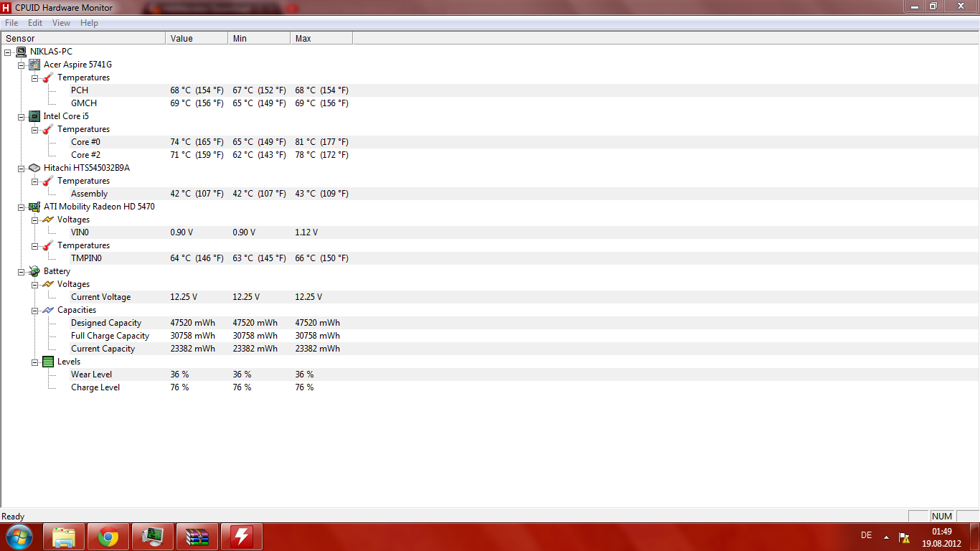Viewport: 980px width, 551px height.
Task: Collapse the Intel Core i5 node
Action: (22, 116)
